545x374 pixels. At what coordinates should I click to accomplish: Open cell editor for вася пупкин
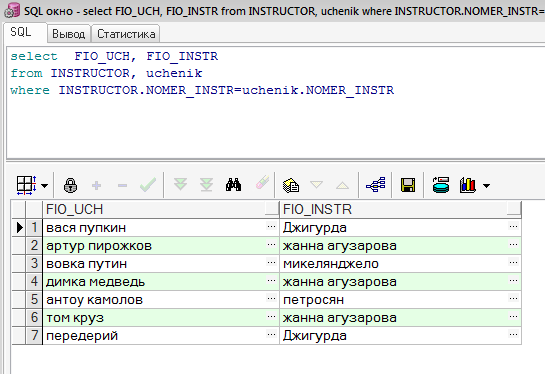coord(271,227)
